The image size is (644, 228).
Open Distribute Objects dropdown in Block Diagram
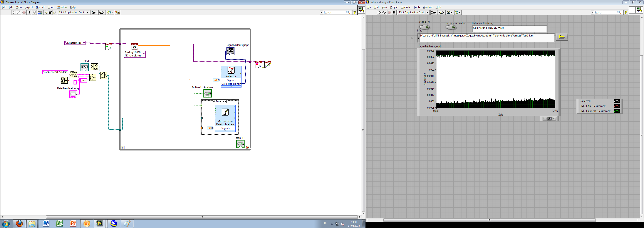pyautogui.click(x=102, y=12)
